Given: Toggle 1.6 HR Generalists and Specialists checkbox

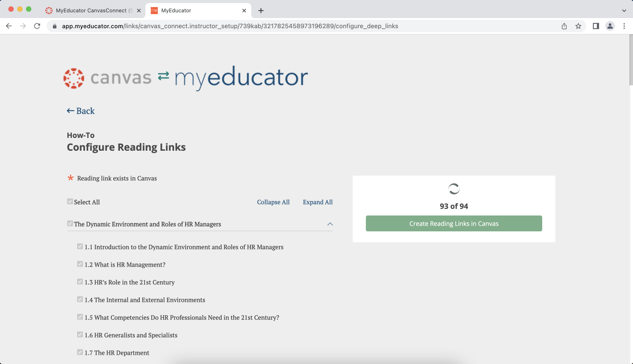Looking at the screenshot, I should click(x=80, y=334).
